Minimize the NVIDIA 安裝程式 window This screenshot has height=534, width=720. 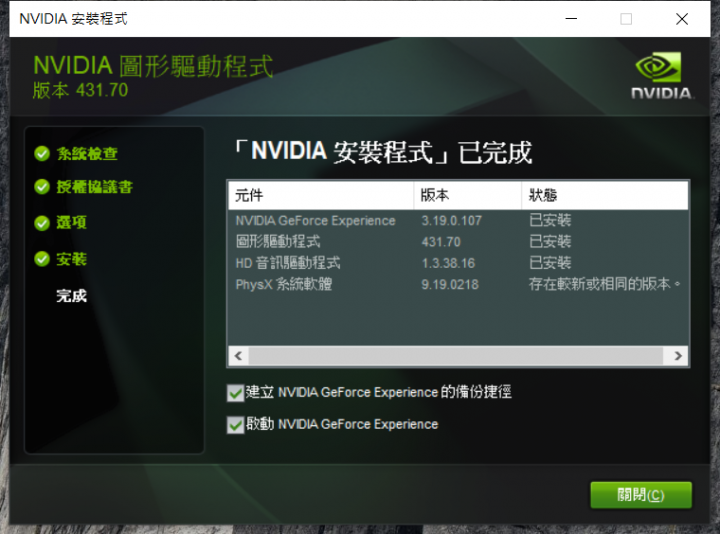[571, 19]
